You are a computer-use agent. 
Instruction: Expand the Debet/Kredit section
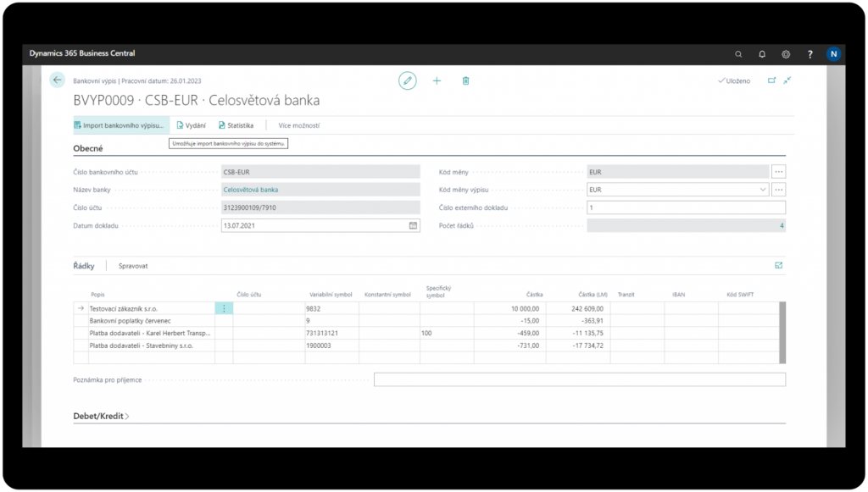pyautogui.click(x=101, y=416)
